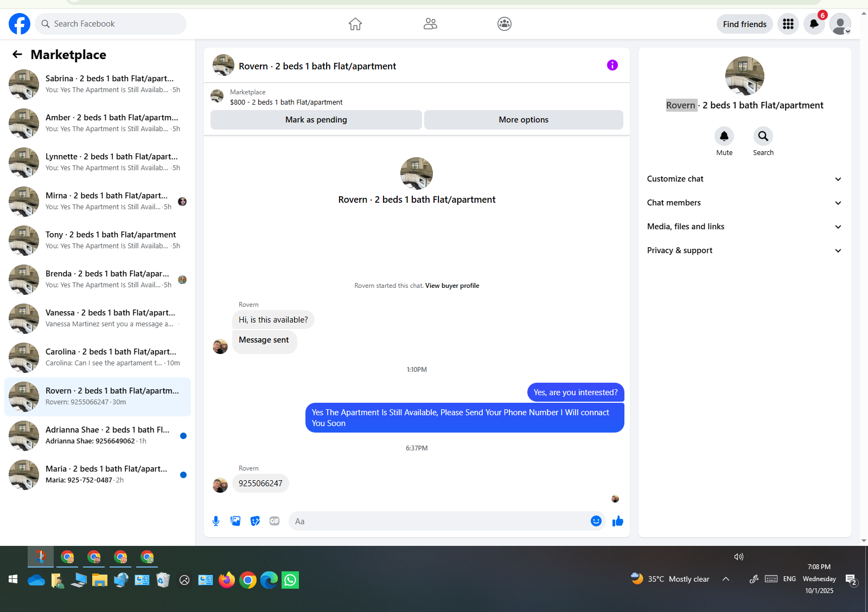The width and height of the screenshot is (868, 612).
Task: Click the system volume speaker icon
Action: (x=739, y=557)
